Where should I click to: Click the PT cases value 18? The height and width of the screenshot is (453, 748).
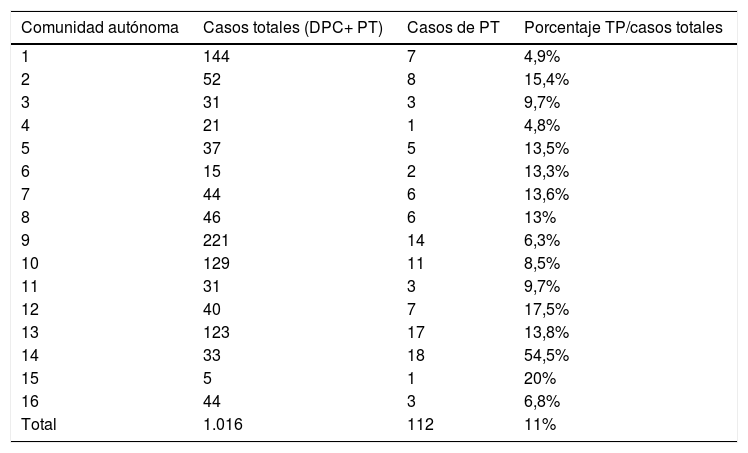pos(415,355)
